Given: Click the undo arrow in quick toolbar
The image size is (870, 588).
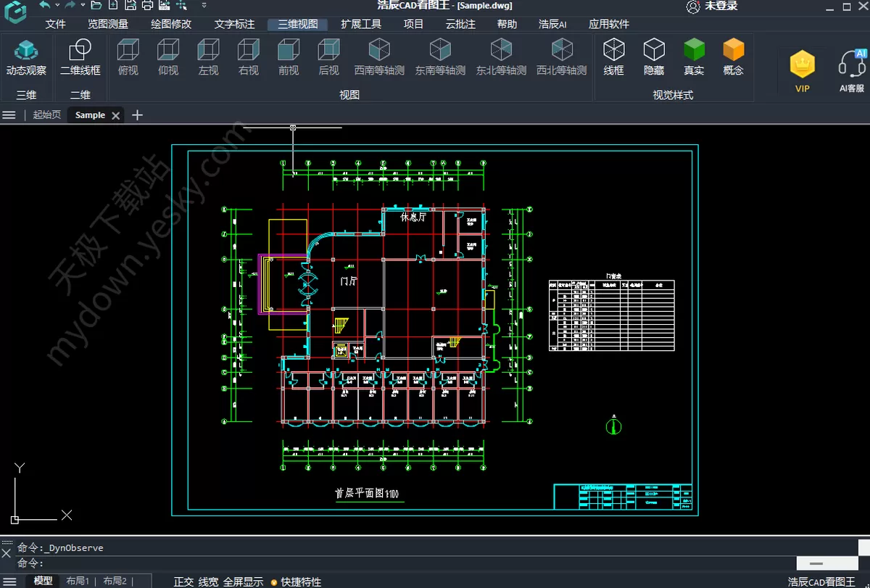Looking at the screenshot, I should (x=46, y=5).
